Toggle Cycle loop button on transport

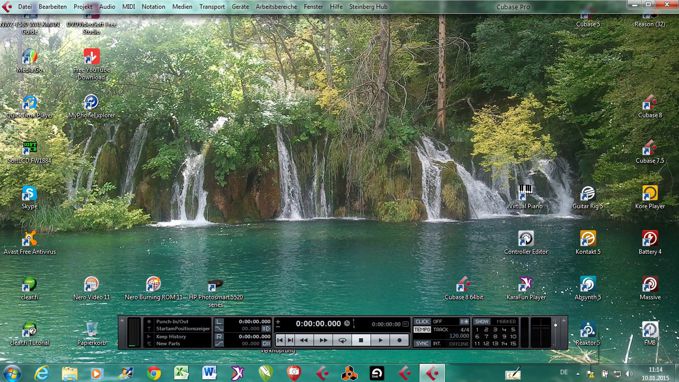(342, 340)
